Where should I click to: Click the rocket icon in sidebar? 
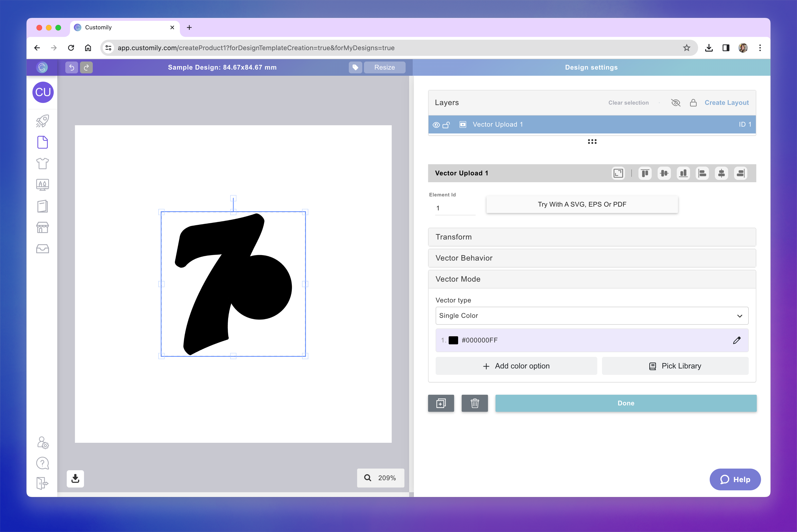pyautogui.click(x=42, y=121)
